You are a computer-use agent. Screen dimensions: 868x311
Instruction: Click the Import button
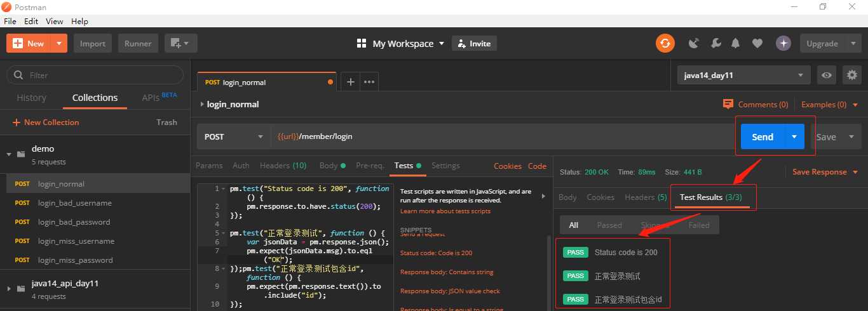pos(93,43)
